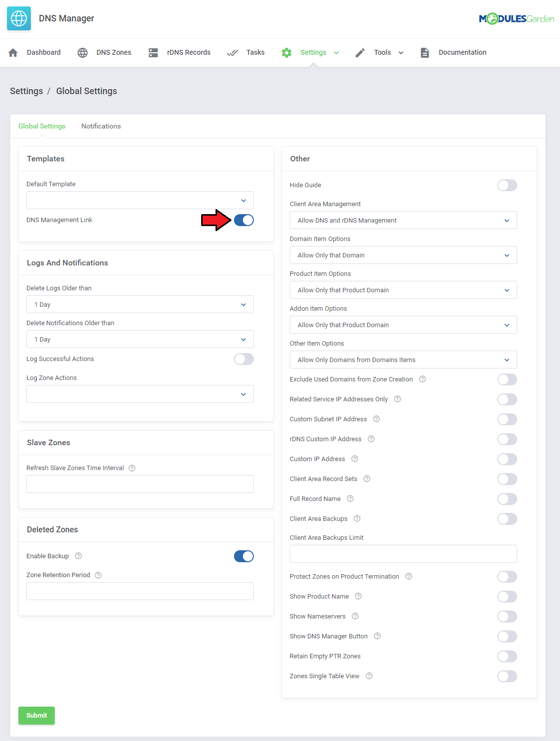Show help for rDNS Custom IP Address
Screen dimensions: 560x741
point(371,439)
